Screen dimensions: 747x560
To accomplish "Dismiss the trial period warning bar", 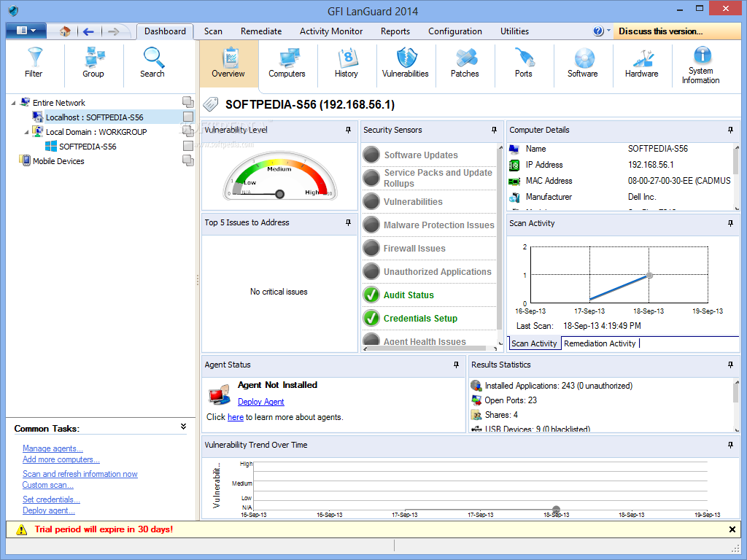I will (x=732, y=529).
